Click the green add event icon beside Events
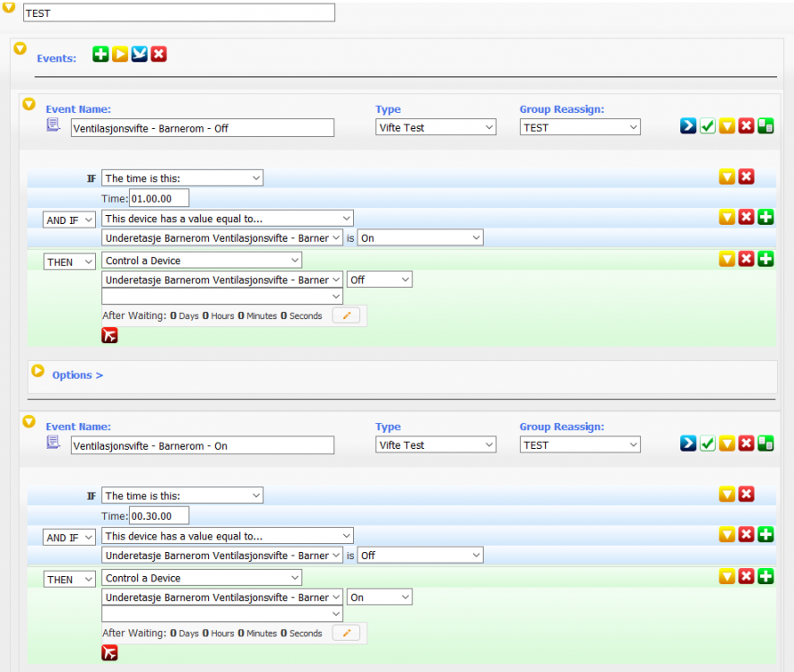This screenshot has height=672, width=794. pos(100,55)
